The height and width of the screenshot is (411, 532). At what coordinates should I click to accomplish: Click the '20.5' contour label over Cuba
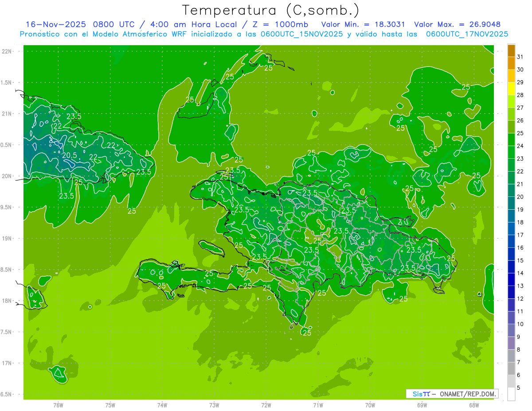pos(69,155)
